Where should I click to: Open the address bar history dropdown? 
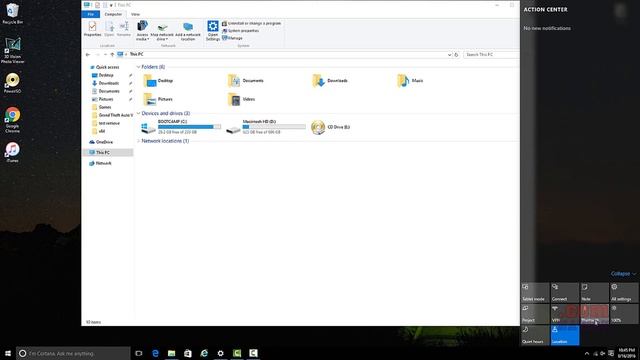tap(449, 55)
